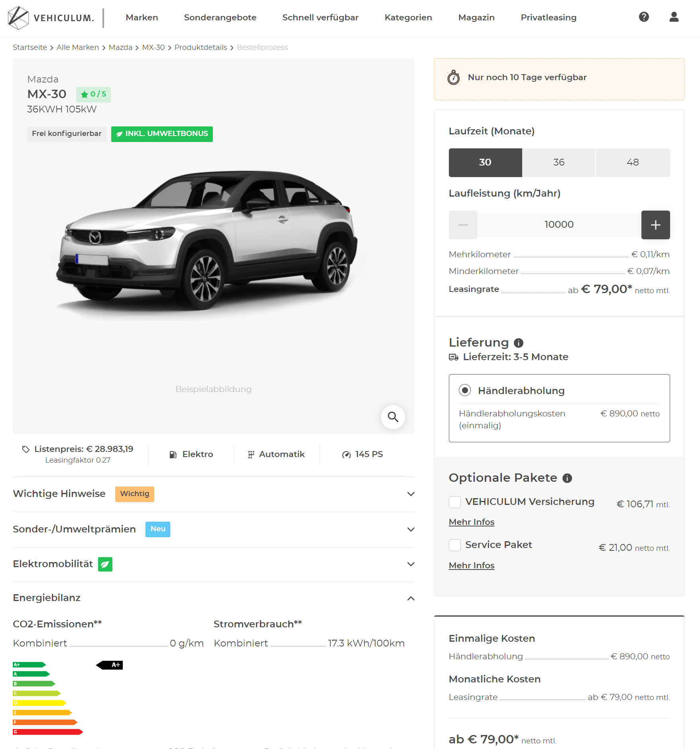
Task: Enable the VEHICULUM Versicherung checkbox
Action: click(x=455, y=502)
